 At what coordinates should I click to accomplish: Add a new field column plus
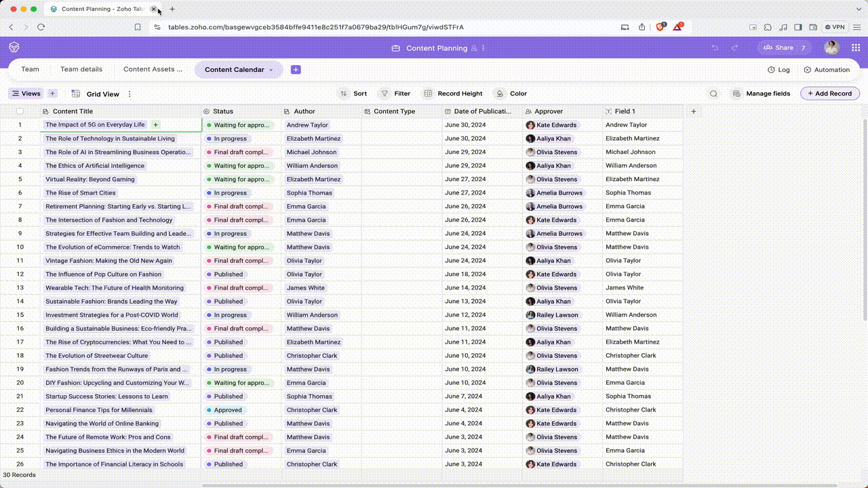pos(693,111)
